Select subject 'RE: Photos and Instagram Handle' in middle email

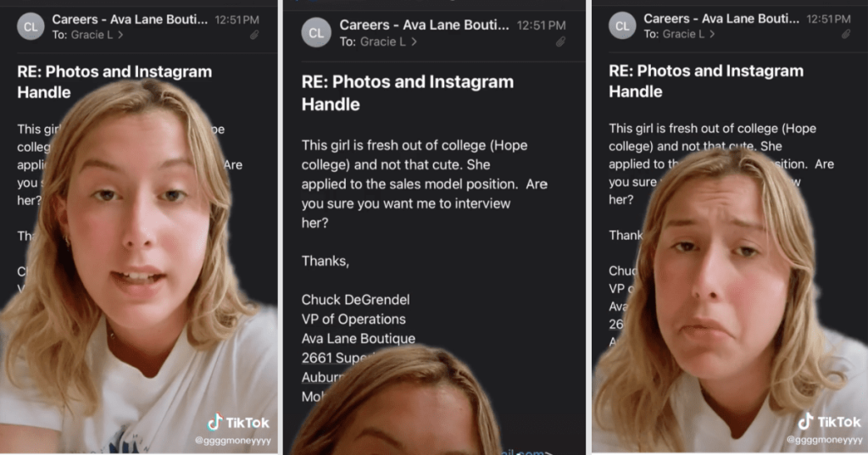pos(408,93)
